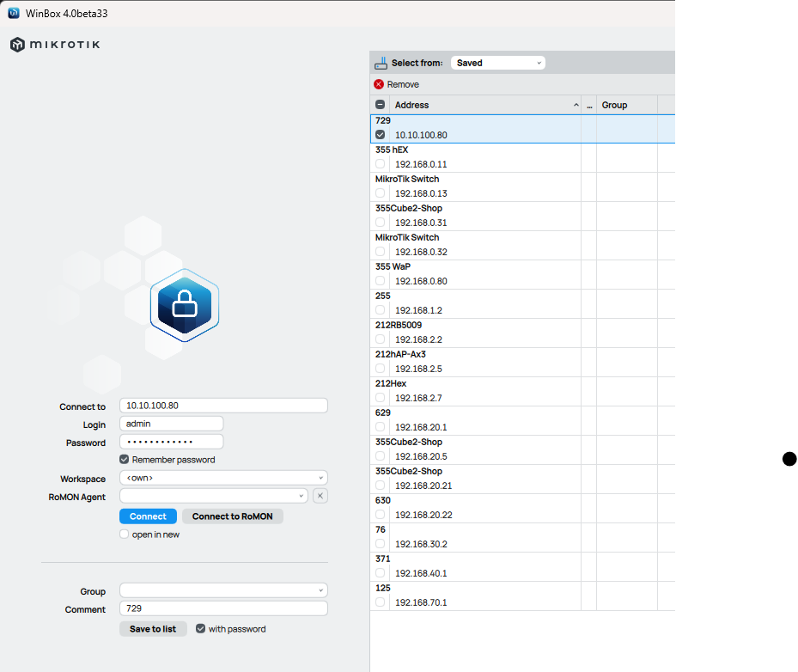Click the Login input field
The image size is (798, 672).
coord(172,424)
